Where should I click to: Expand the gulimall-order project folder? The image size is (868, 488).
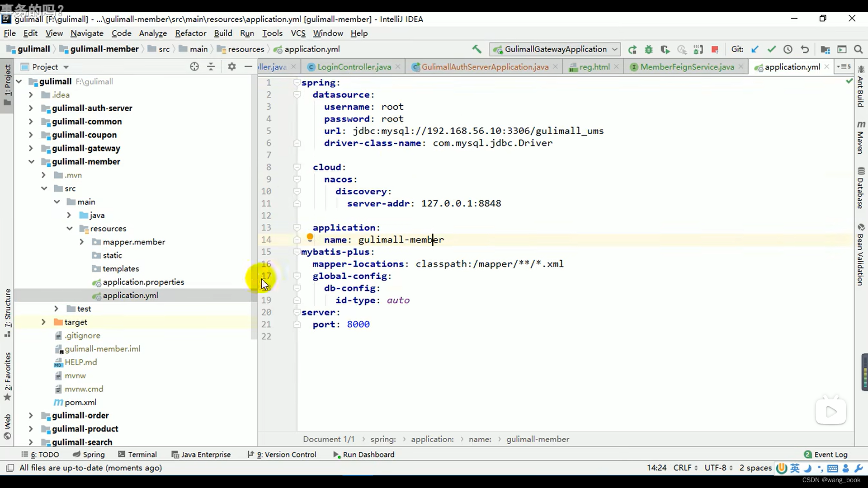click(30, 415)
